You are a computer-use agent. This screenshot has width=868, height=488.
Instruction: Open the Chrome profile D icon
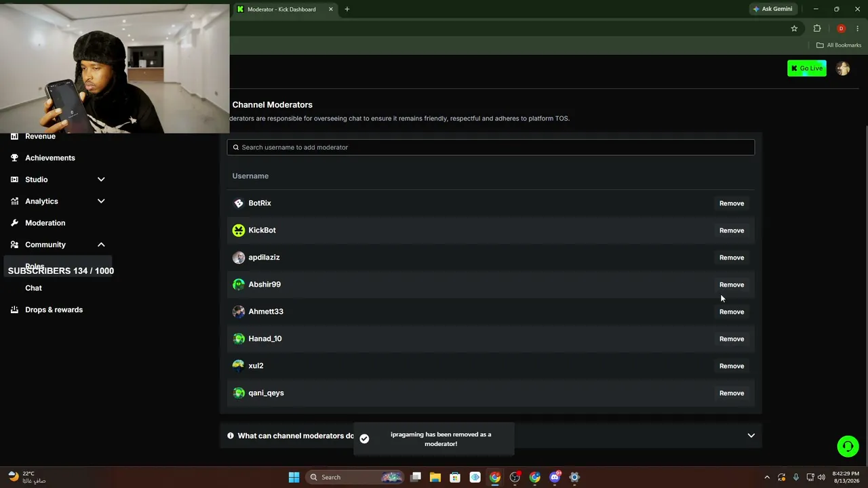(841, 28)
